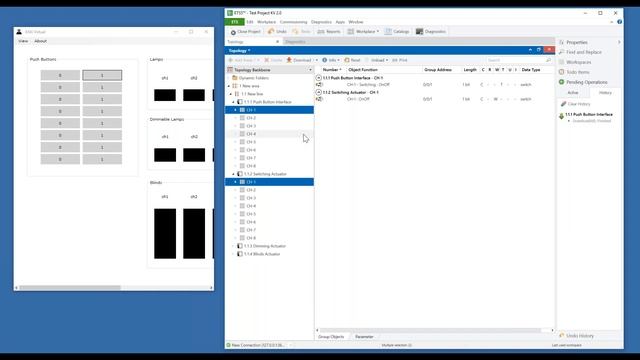Screen dimensions: 640x360
Task: Open the View menu in KNX Virtual
Action: tap(23, 41)
